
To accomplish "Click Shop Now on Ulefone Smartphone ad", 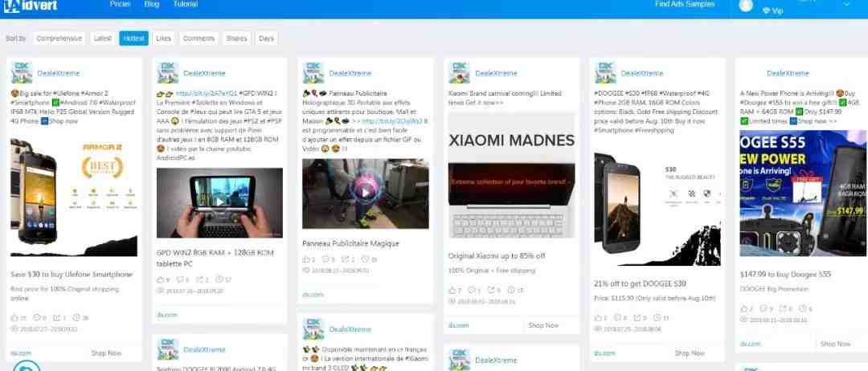I will (106, 353).
